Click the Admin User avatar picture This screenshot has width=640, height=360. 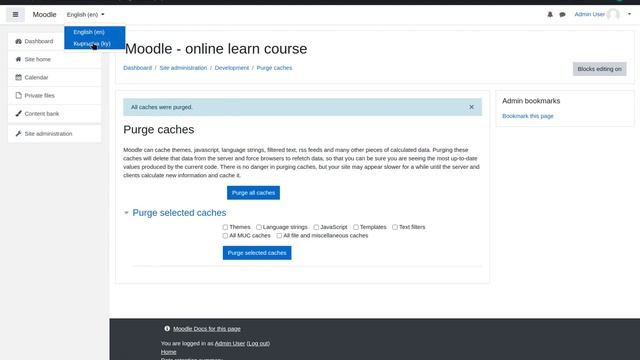coord(613,14)
